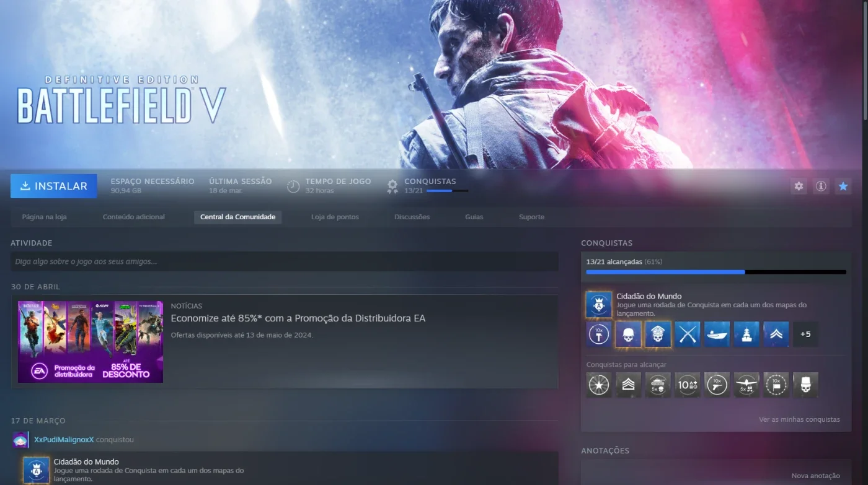This screenshot has height=485, width=868.
Task: Click the Espaço Necessário 90,94 GB value
Action: pyautogui.click(x=126, y=191)
